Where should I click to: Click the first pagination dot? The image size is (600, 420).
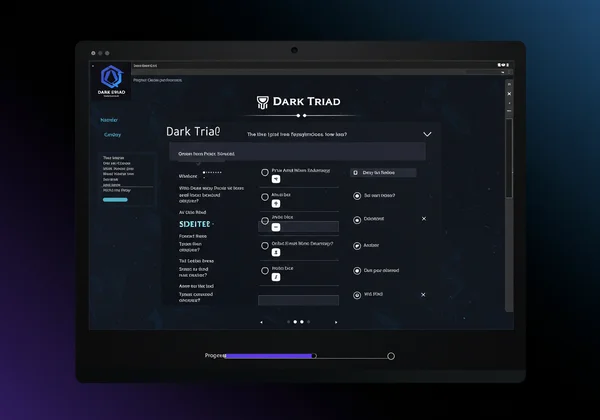point(289,322)
